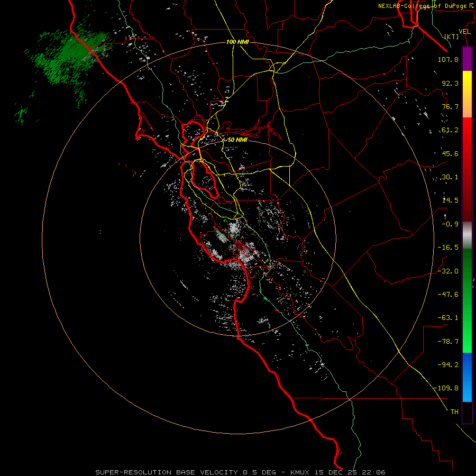The width and height of the screenshot is (476, 476).
Task: Click the NEXLAB-College of DuPage label
Action: [427, 6]
